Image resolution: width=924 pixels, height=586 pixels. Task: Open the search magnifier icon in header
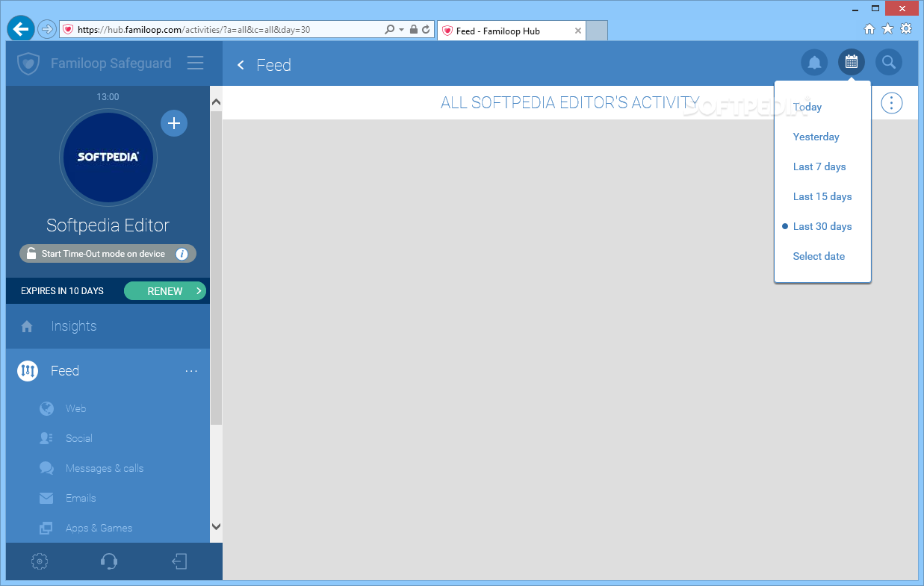[x=888, y=63]
